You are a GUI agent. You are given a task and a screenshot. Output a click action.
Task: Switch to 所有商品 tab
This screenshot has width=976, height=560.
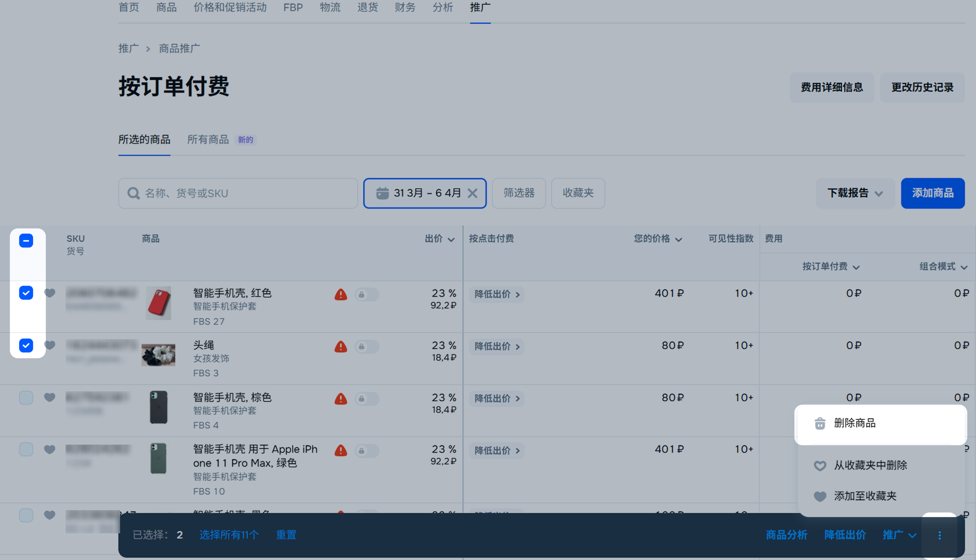208,140
